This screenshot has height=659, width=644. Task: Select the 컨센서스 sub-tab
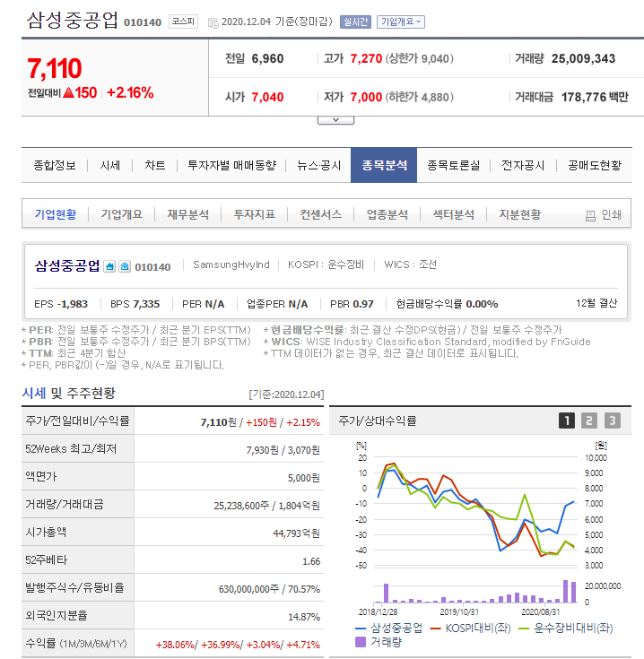[x=321, y=214]
